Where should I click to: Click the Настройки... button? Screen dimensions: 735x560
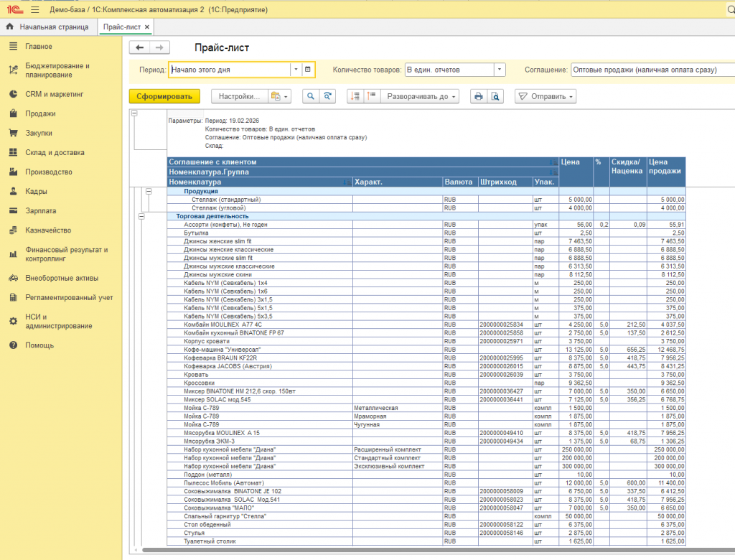239,96
